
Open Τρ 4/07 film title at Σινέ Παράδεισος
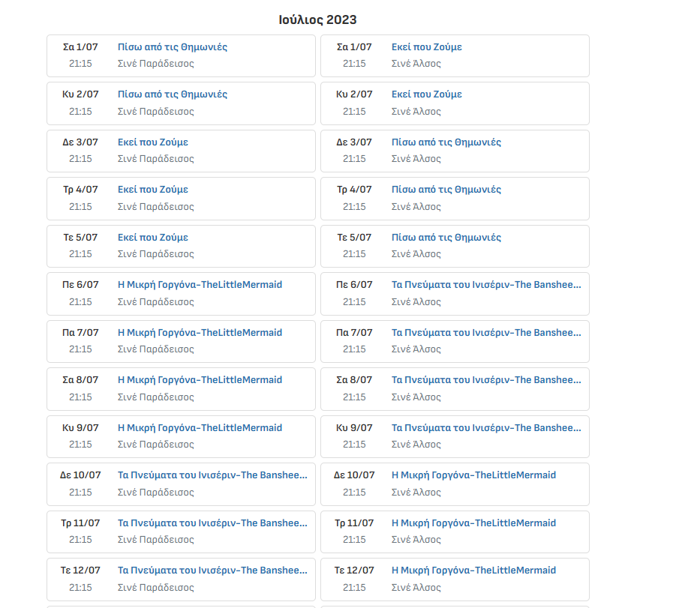tap(152, 190)
